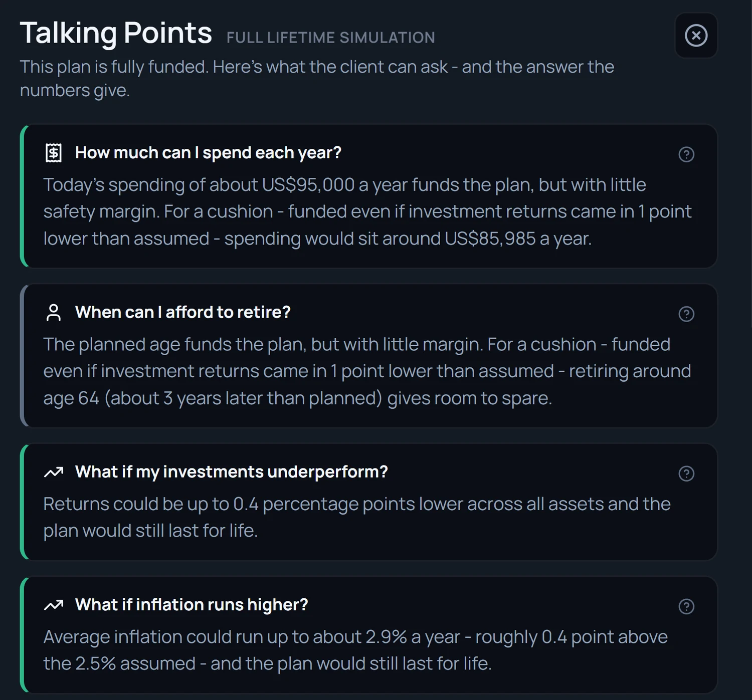This screenshot has width=752, height=700.
Task: Select 'How much can I spend each year?' heading
Action: 208,153
